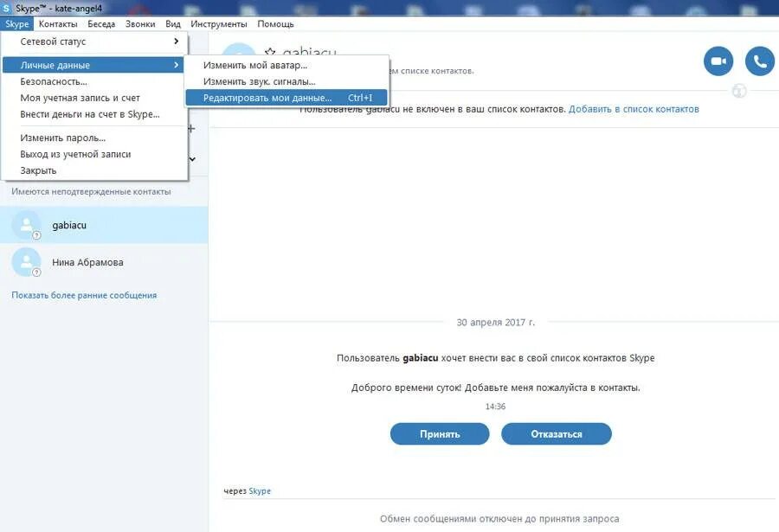Open the Беседа menu
Viewport: 779px width, 532px height.
[x=101, y=24]
